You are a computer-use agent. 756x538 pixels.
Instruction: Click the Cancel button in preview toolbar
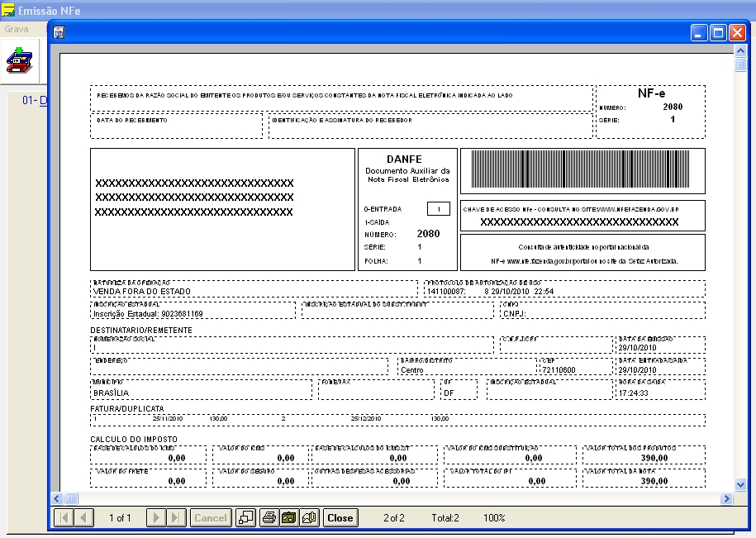pyautogui.click(x=211, y=518)
